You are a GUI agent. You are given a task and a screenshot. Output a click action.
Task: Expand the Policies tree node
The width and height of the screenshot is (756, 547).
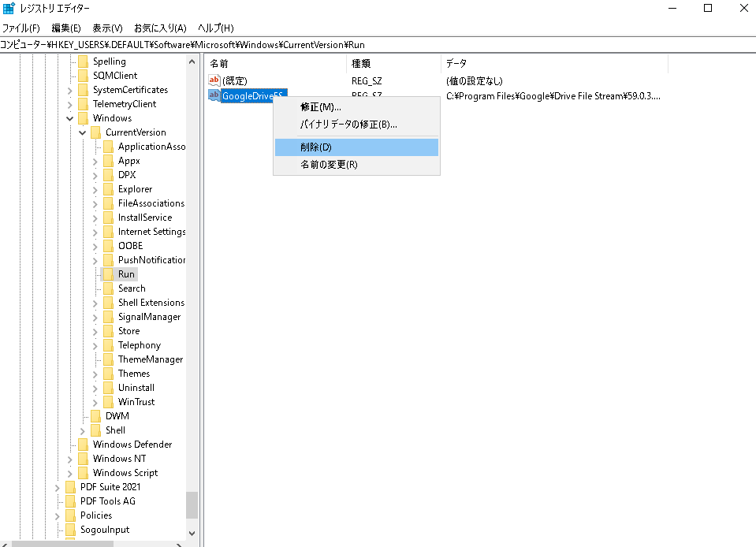(x=57, y=515)
